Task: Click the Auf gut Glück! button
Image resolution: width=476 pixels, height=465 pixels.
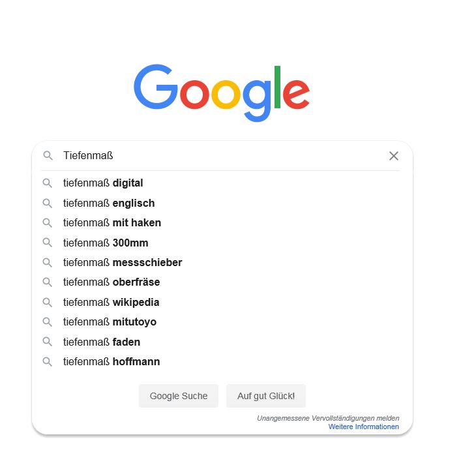Action: (x=266, y=396)
